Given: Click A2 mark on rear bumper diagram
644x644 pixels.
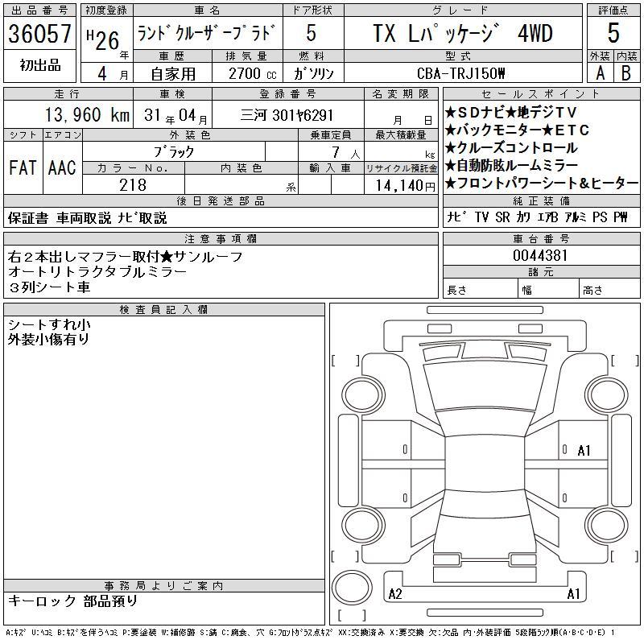Looking at the screenshot, I should tap(395, 594).
